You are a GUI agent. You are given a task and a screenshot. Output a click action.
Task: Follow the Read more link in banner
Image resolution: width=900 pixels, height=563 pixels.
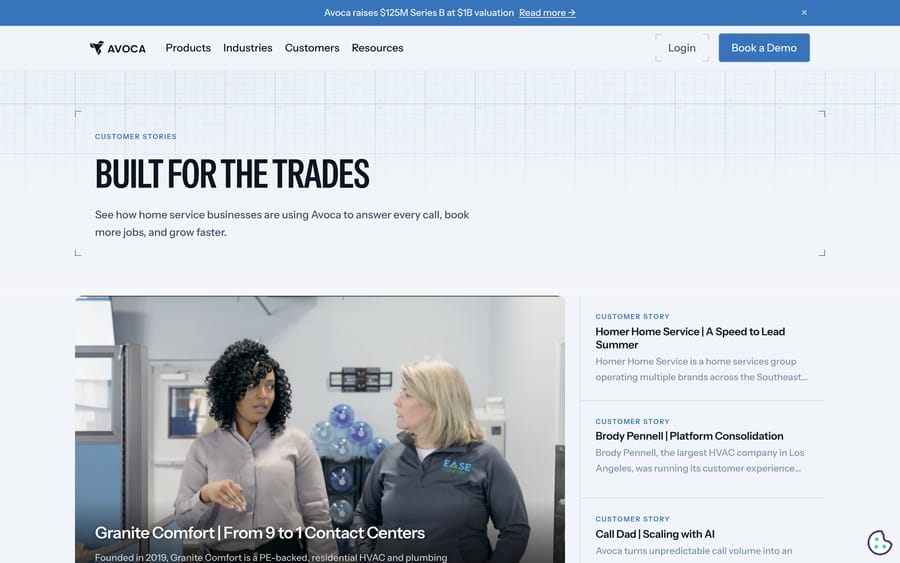(547, 13)
